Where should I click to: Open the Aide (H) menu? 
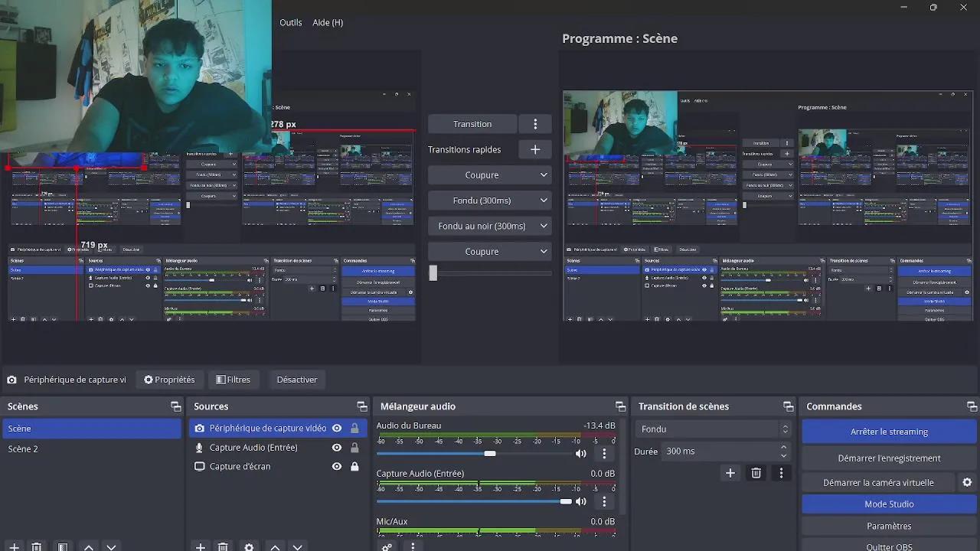[328, 22]
